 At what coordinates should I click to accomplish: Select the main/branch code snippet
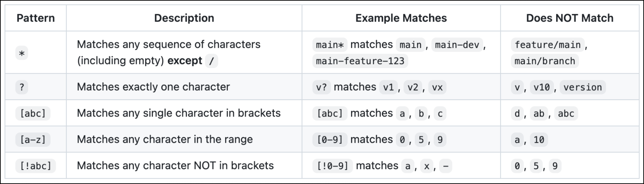545,61
